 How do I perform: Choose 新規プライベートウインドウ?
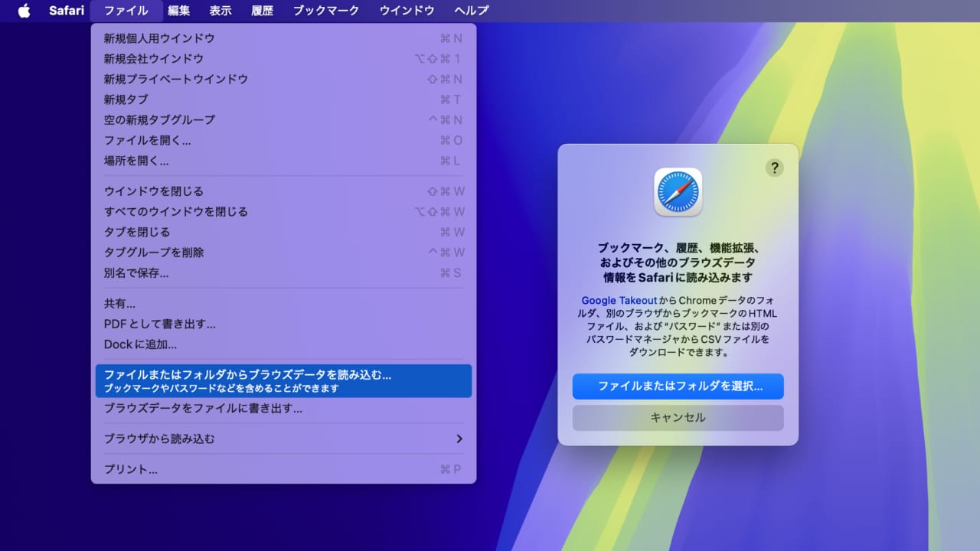coord(283,80)
